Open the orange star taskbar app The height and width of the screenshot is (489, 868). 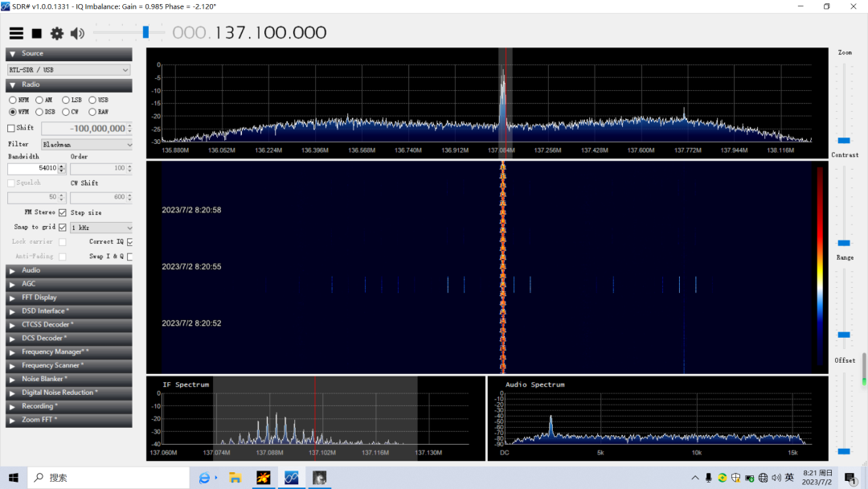pos(263,478)
